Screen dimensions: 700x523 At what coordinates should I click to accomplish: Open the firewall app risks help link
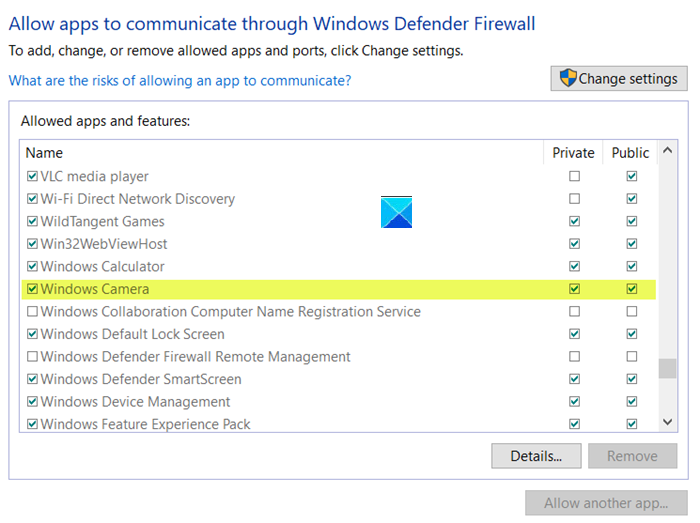(x=180, y=80)
